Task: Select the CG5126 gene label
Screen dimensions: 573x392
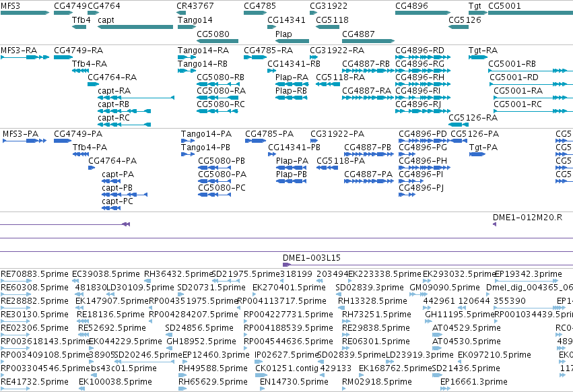Action: click(465, 20)
